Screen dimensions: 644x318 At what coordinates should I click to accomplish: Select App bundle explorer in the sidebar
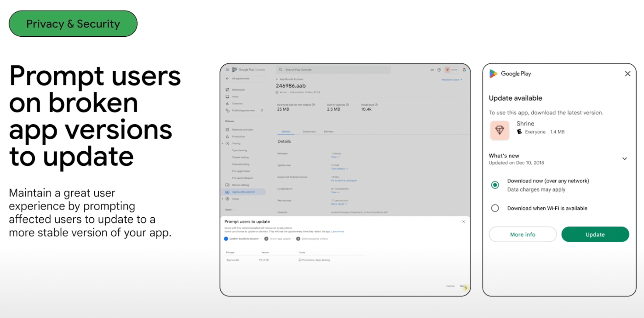point(244,192)
